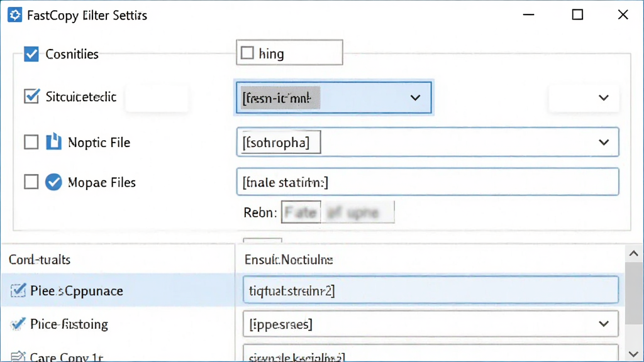Image resolution: width=644 pixels, height=362 pixels.
Task: Open the [fresn-ic mnl dropdown
Action: [333, 97]
